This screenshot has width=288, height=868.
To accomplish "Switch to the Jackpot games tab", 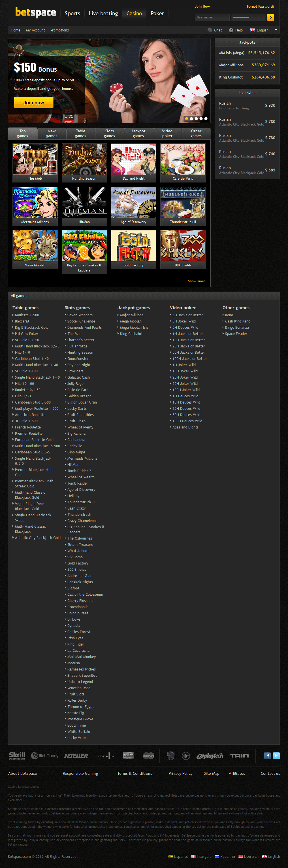I will click(138, 133).
